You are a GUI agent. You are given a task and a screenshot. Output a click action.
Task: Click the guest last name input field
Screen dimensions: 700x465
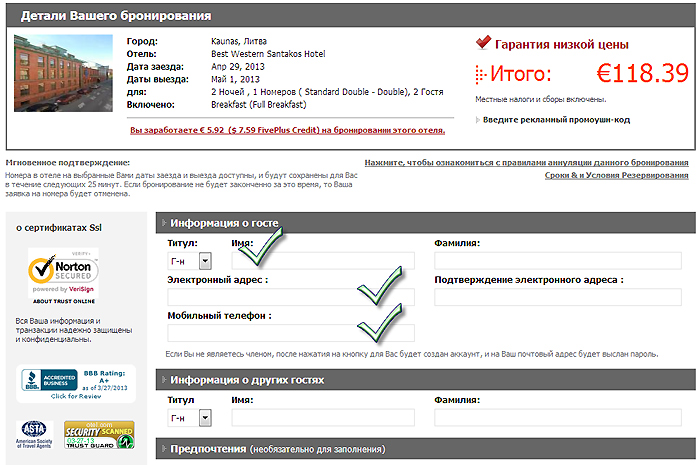coord(557,260)
